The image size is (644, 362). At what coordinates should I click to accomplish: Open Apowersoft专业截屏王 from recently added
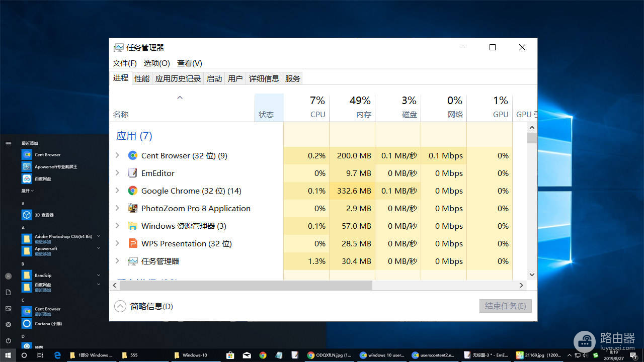50,166
